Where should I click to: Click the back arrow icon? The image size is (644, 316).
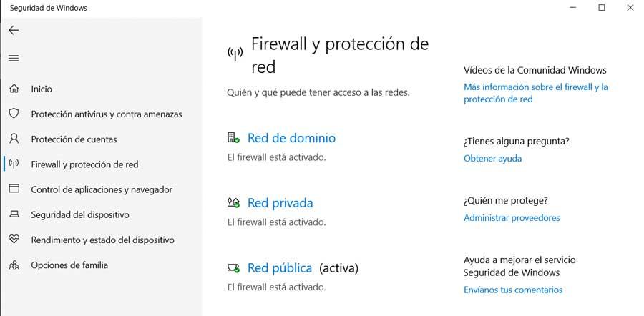coord(14,30)
